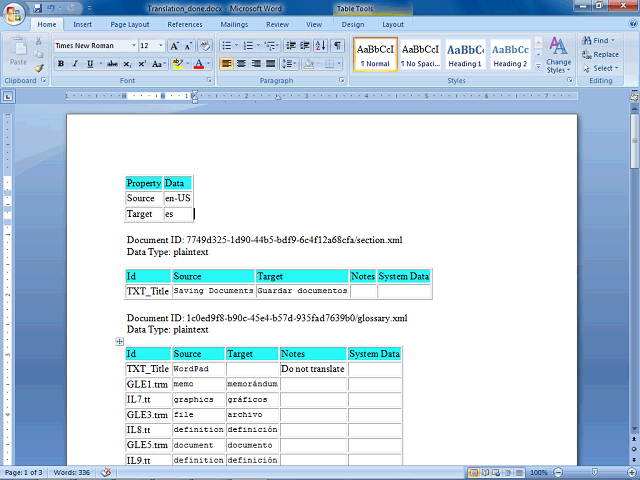Screen dimensions: 640x480
Task: Click the Paste button
Action: point(18,52)
